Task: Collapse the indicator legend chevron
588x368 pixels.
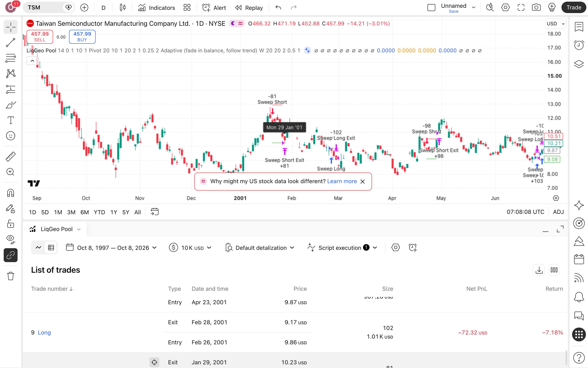Action: (x=32, y=61)
